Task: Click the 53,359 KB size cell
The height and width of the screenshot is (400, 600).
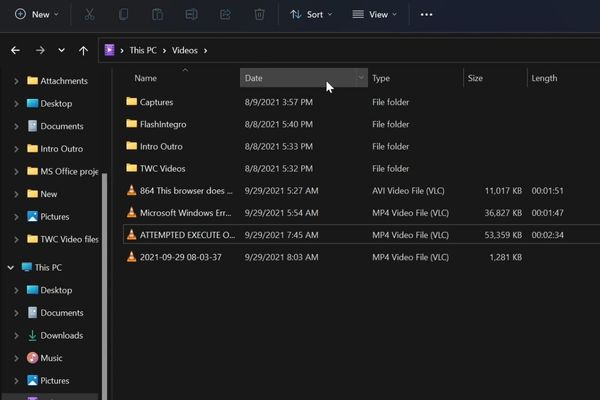Action: (503, 235)
